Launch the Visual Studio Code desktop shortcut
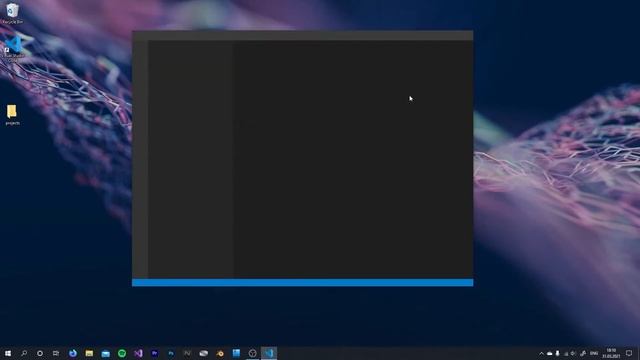Image resolution: width=640 pixels, height=360 pixels. click(x=14, y=49)
